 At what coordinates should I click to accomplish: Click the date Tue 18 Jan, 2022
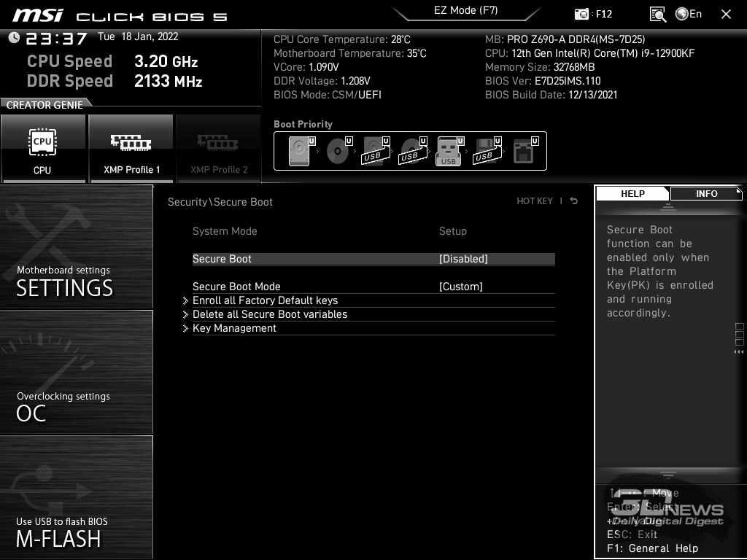[x=138, y=36]
